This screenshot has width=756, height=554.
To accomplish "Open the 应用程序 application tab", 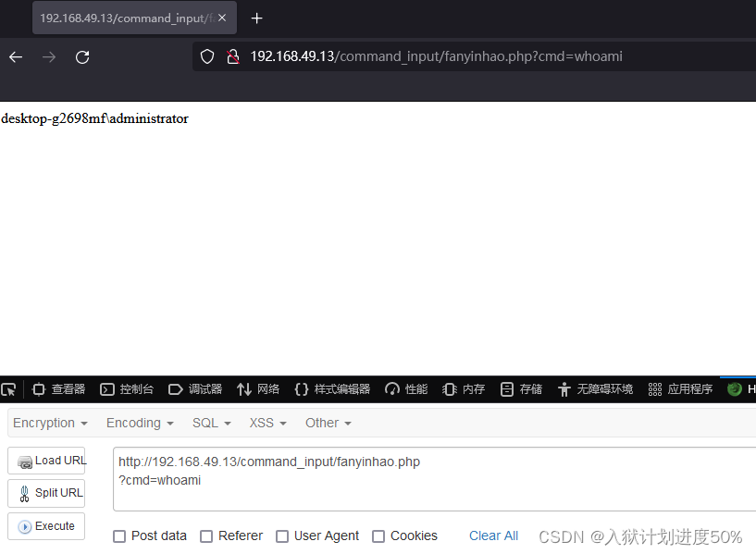I will [x=680, y=389].
